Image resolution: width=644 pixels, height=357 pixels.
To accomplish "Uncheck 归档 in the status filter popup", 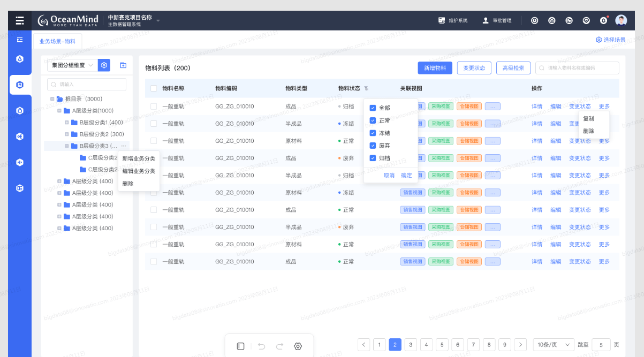I will click(x=373, y=158).
